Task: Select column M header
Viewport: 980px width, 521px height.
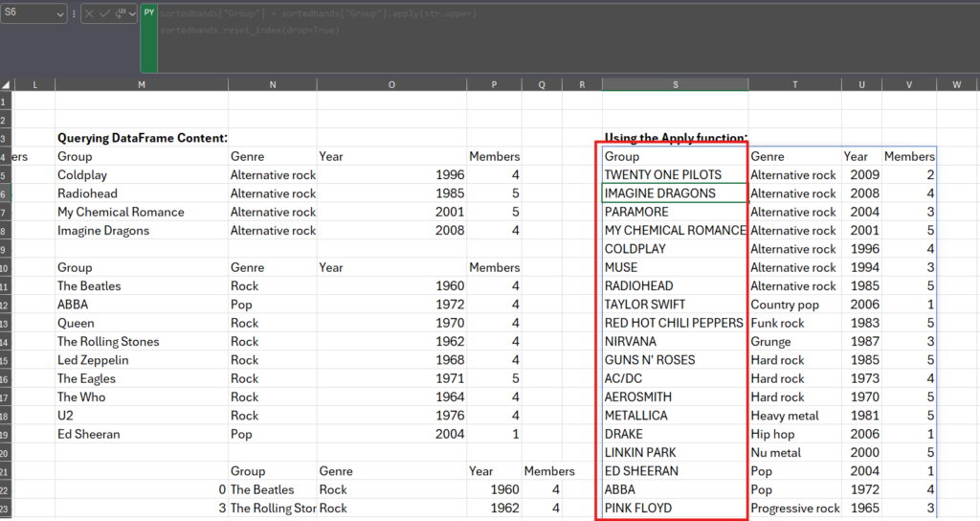Action: 142,84
